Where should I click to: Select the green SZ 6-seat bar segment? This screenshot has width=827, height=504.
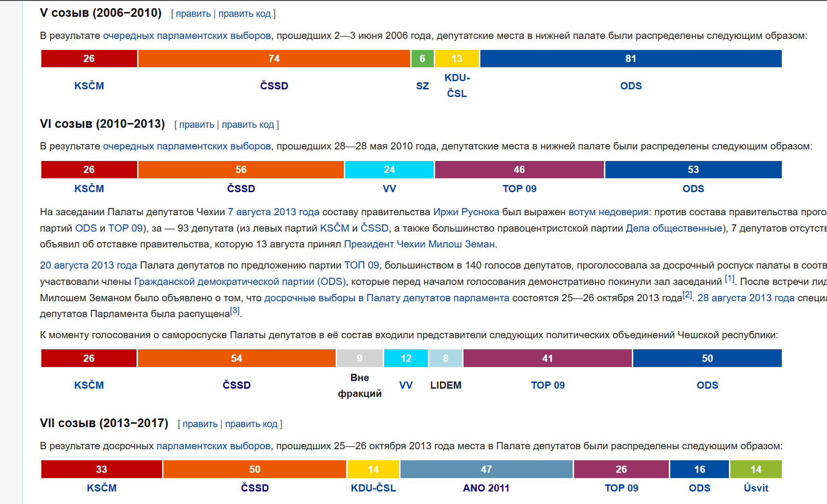click(423, 59)
